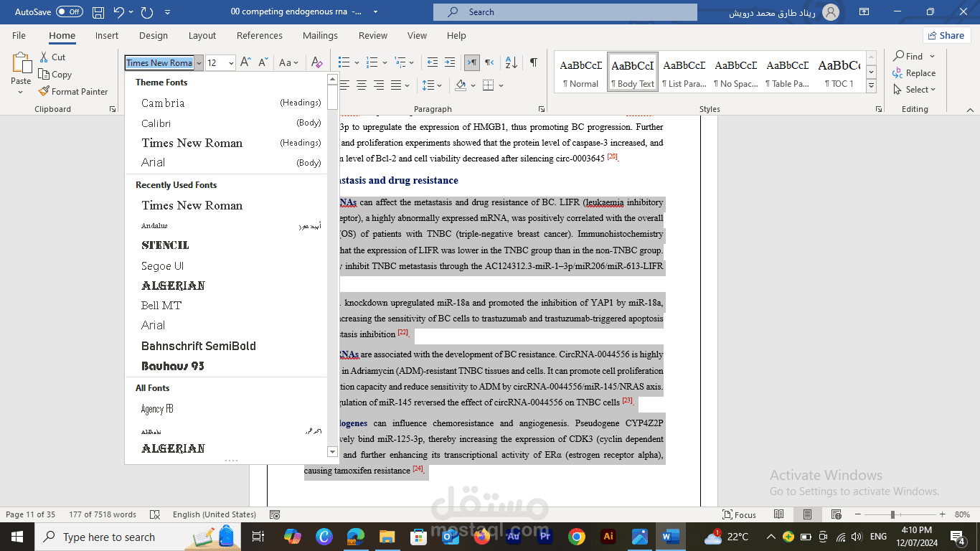
Task: Toggle Print Layout view in status bar
Action: (x=807, y=514)
